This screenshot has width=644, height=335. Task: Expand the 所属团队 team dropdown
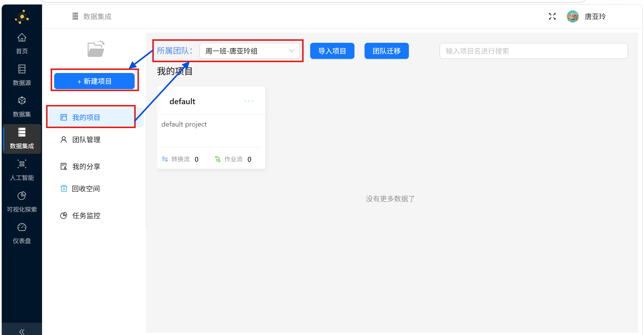249,51
